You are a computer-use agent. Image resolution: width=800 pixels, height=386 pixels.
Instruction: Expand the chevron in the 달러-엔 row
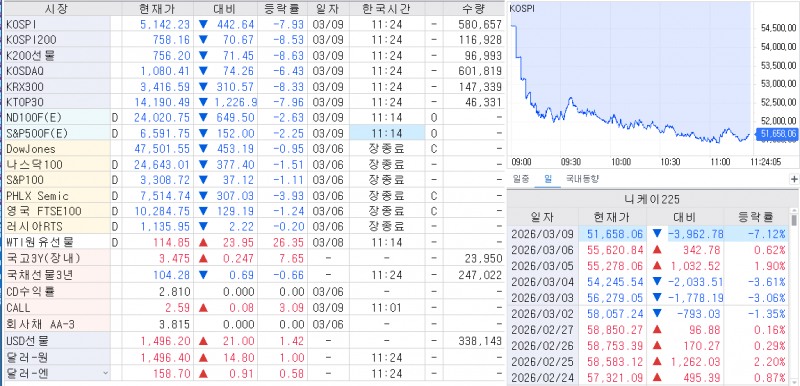pos(106,373)
